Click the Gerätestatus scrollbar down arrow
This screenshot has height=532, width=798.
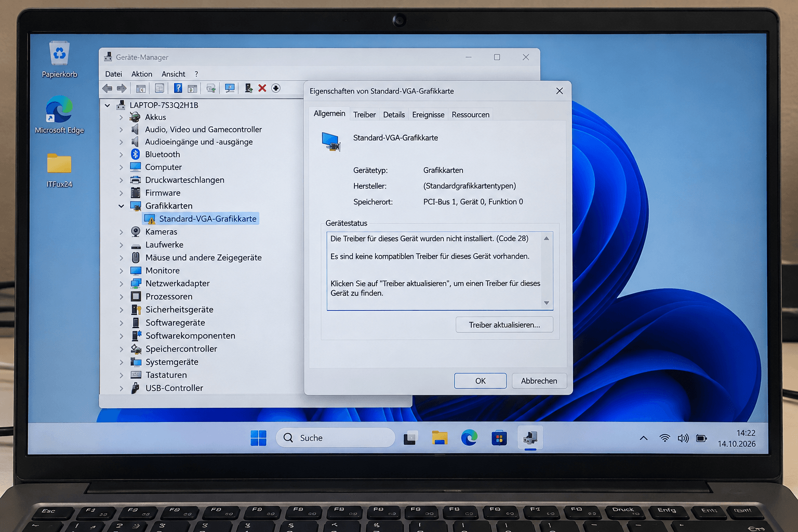coord(547,303)
